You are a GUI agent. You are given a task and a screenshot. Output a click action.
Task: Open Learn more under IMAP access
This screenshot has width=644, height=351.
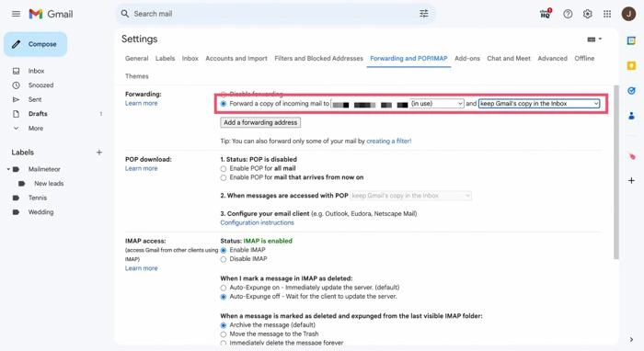(x=142, y=268)
